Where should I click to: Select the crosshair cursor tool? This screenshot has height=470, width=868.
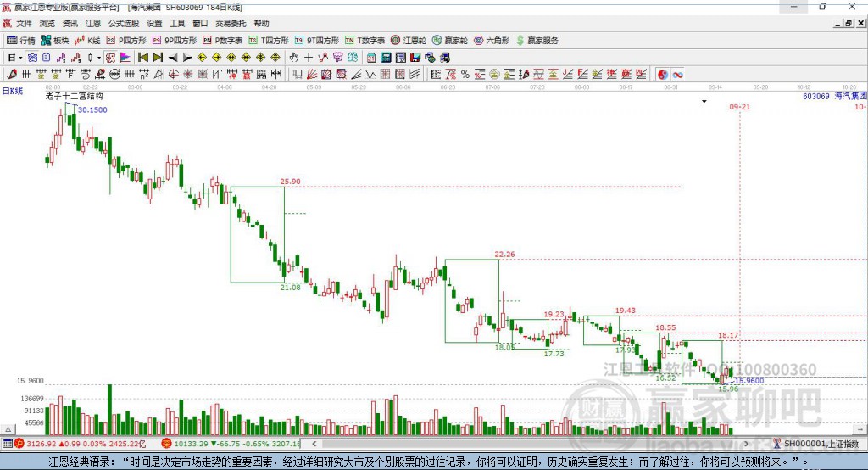pos(309,58)
